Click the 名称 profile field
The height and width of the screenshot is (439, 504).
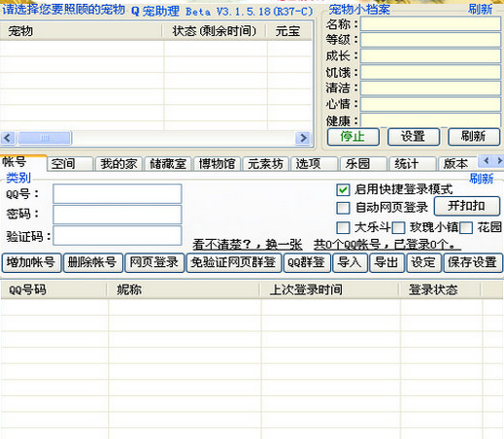click(431, 23)
